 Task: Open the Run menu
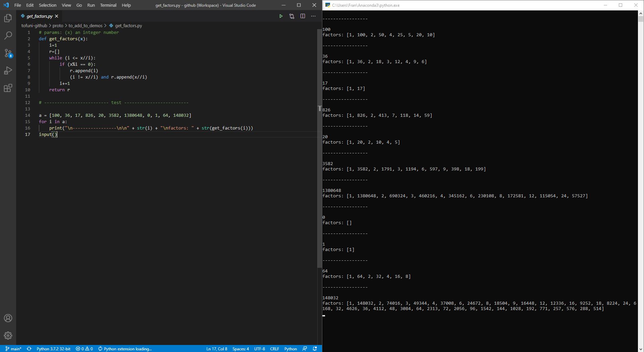pyautogui.click(x=91, y=5)
